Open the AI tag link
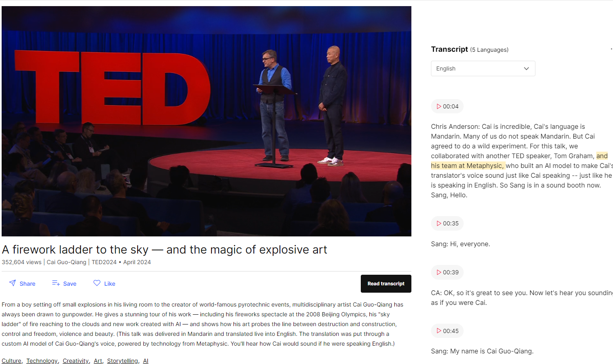613x364 pixels. pyautogui.click(x=145, y=360)
